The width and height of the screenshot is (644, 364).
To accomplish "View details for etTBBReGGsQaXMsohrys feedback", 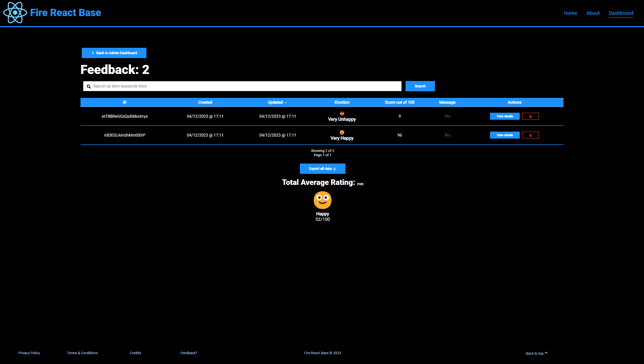I will click(x=505, y=116).
